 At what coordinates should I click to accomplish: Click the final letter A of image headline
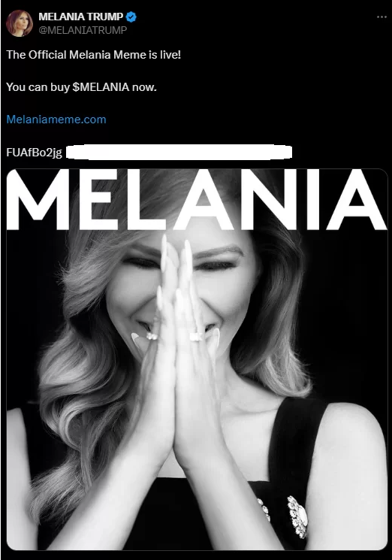[357, 200]
